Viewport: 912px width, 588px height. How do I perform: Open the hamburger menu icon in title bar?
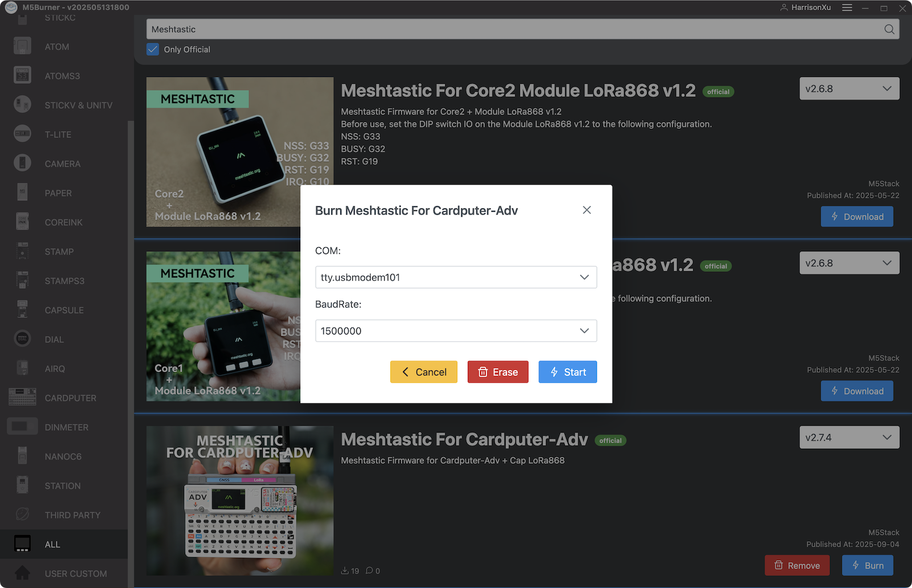(847, 8)
